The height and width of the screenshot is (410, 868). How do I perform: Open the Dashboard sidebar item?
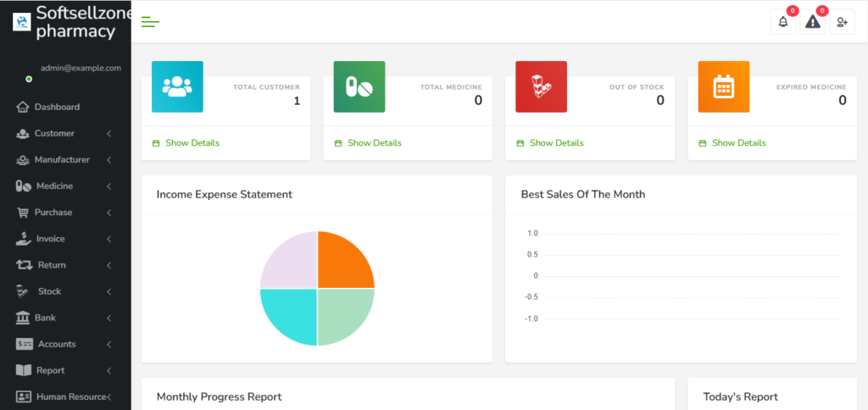[x=57, y=107]
